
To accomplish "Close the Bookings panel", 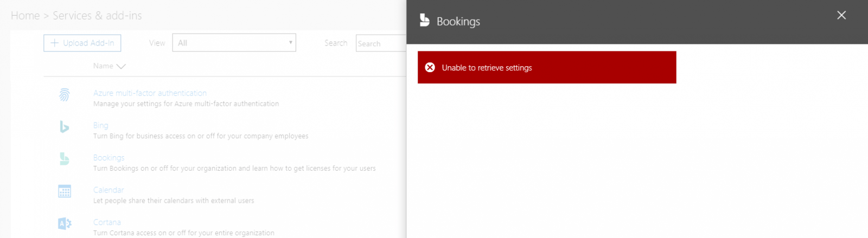I will point(841,15).
